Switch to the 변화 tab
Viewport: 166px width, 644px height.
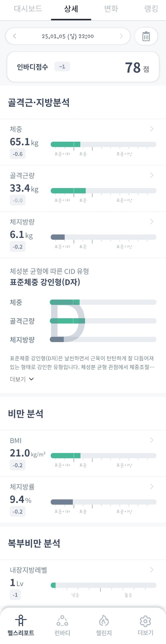[x=111, y=9]
